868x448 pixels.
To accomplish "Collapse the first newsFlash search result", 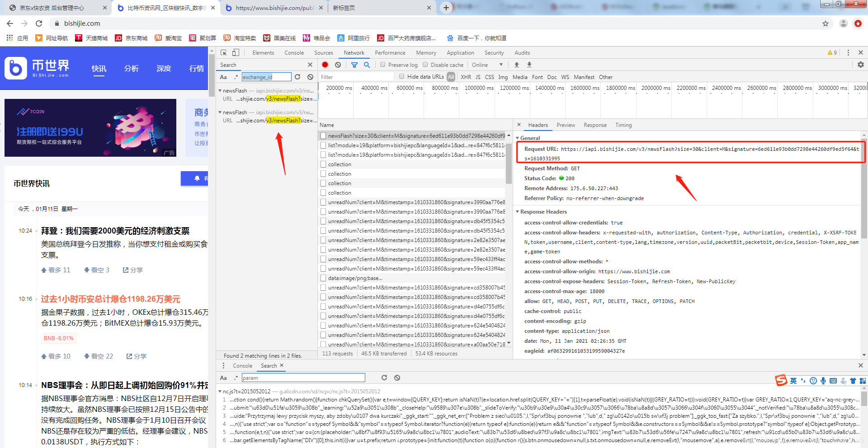I will click(220, 90).
